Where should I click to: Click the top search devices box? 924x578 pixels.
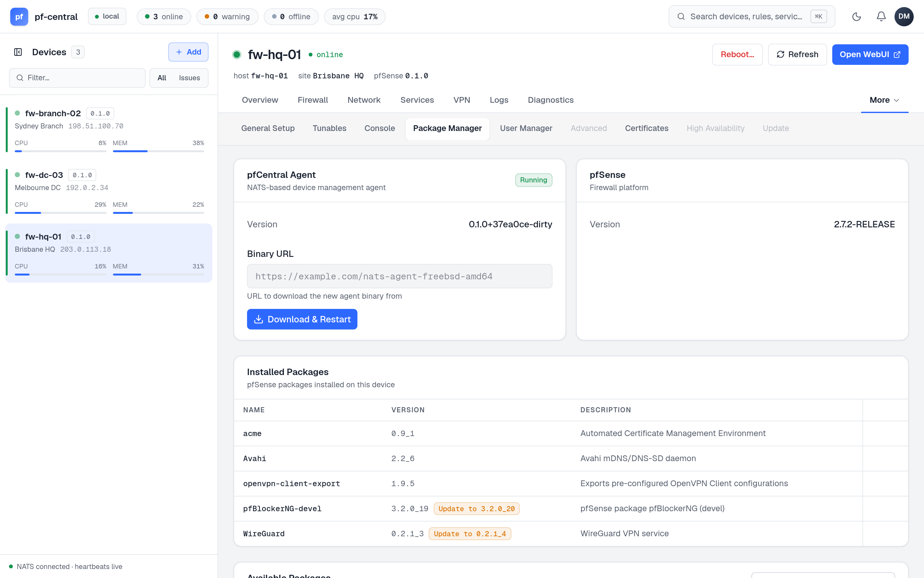[x=751, y=16]
